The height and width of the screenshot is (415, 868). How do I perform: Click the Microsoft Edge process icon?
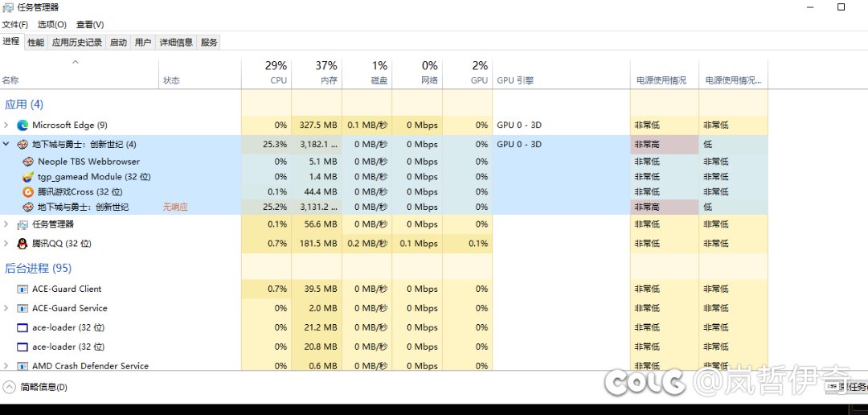pos(23,125)
